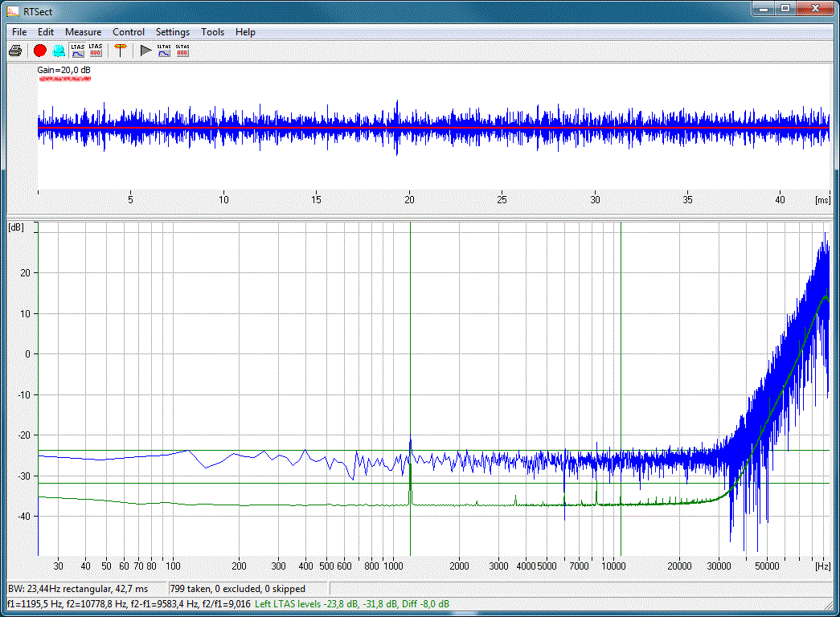Click the yellow signpost marker icon
This screenshot has height=617, width=840.
click(x=121, y=51)
